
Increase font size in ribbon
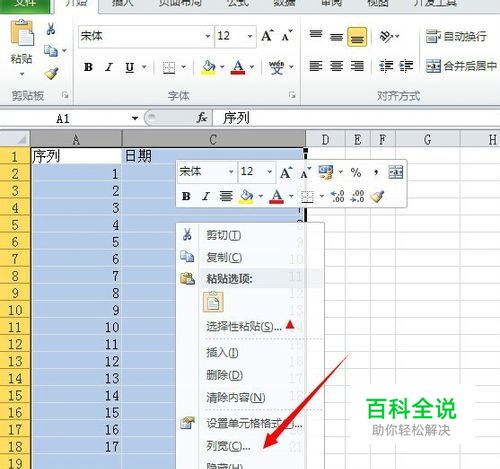[267, 36]
